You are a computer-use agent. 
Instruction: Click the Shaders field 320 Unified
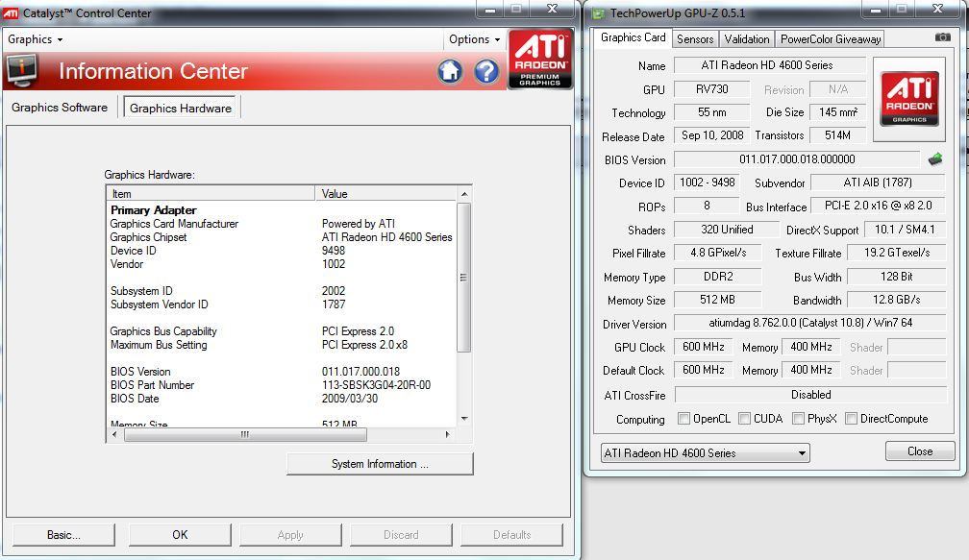(x=726, y=230)
